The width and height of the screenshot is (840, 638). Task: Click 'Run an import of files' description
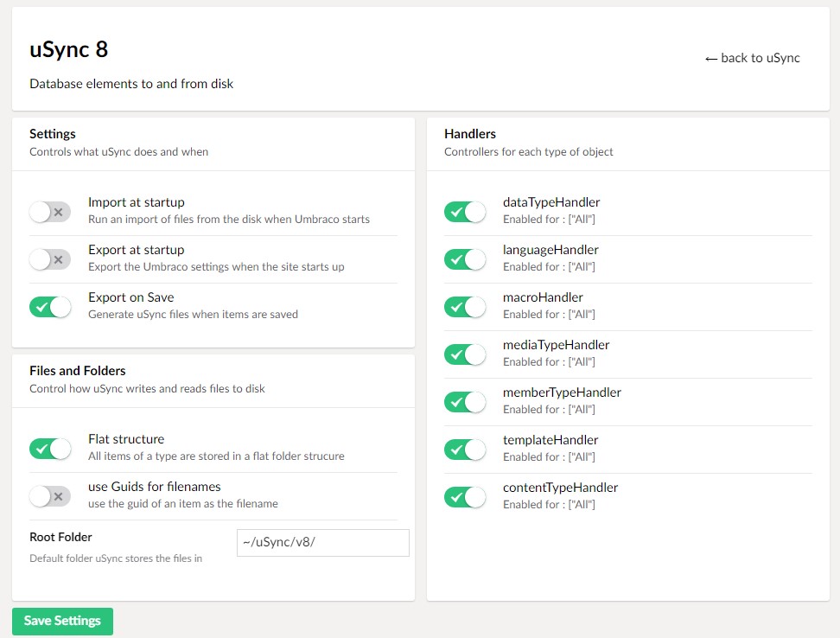click(229, 219)
